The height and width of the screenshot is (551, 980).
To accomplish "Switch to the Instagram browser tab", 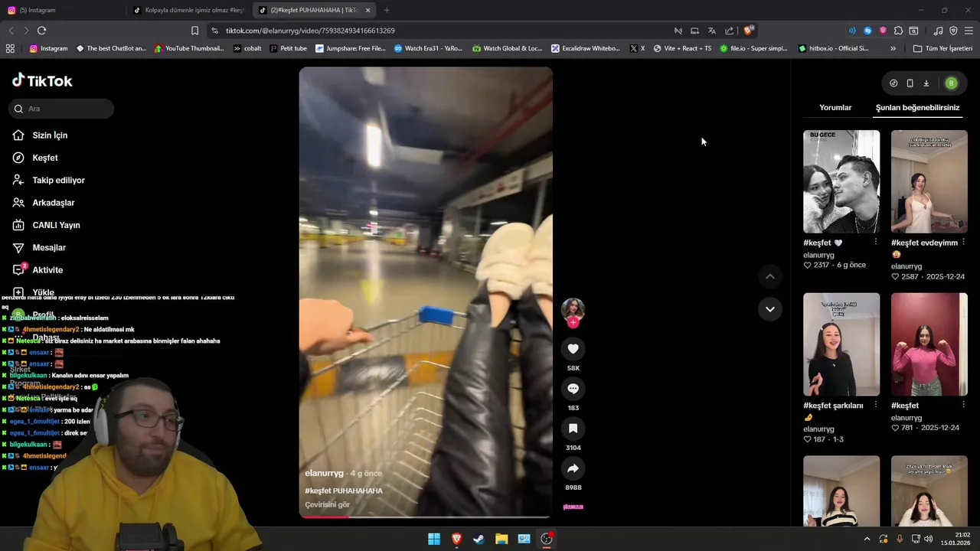I will (x=63, y=10).
